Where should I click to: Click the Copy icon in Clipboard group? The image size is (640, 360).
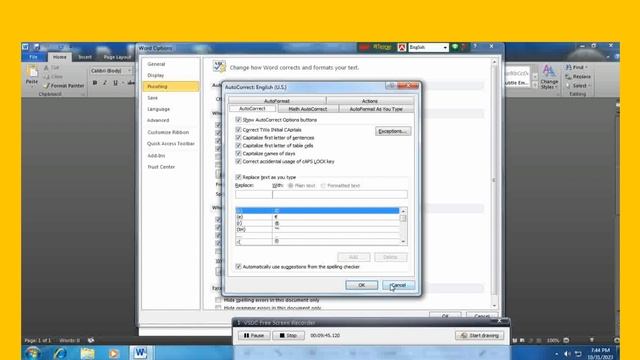[x=47, y=77]
